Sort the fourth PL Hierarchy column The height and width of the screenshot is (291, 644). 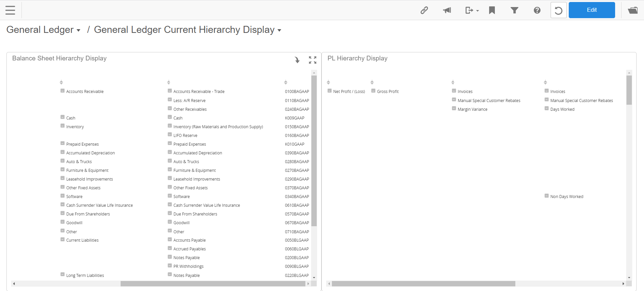[x=545, y=82]
